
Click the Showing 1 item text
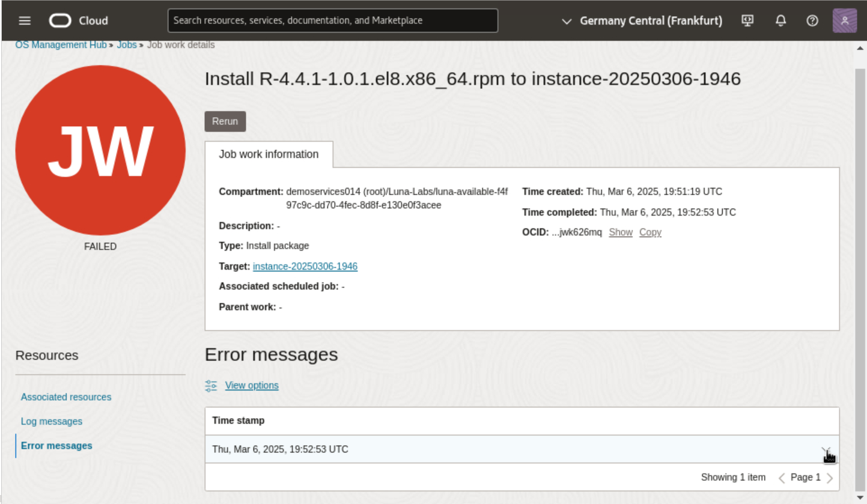tap(733, 478)
